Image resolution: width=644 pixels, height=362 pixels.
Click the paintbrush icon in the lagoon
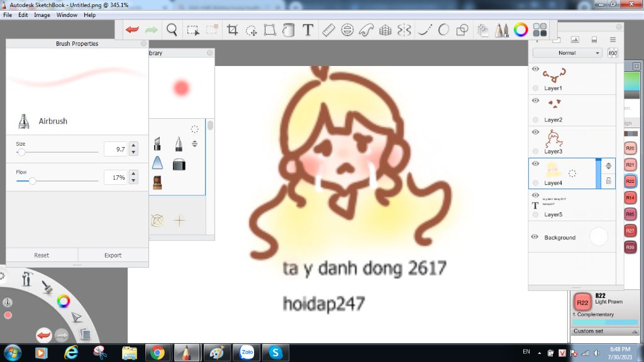[48, 287]
